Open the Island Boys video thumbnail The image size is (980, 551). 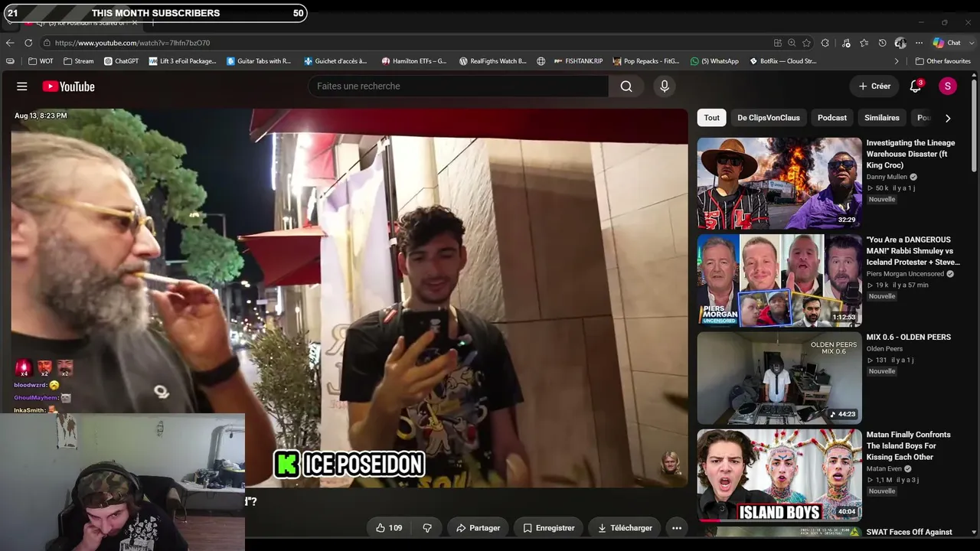click(x=779, y=475)
